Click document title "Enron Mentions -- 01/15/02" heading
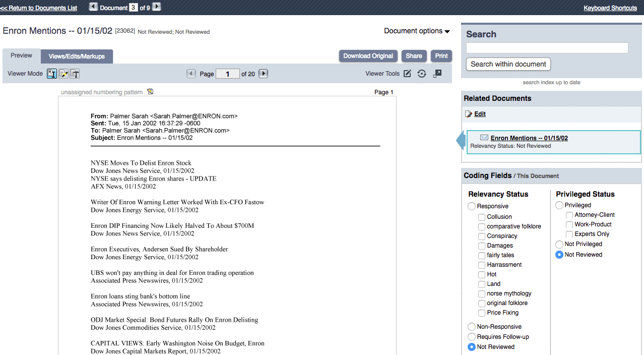This screenshot has height=355, width=644. coord(58,31)
